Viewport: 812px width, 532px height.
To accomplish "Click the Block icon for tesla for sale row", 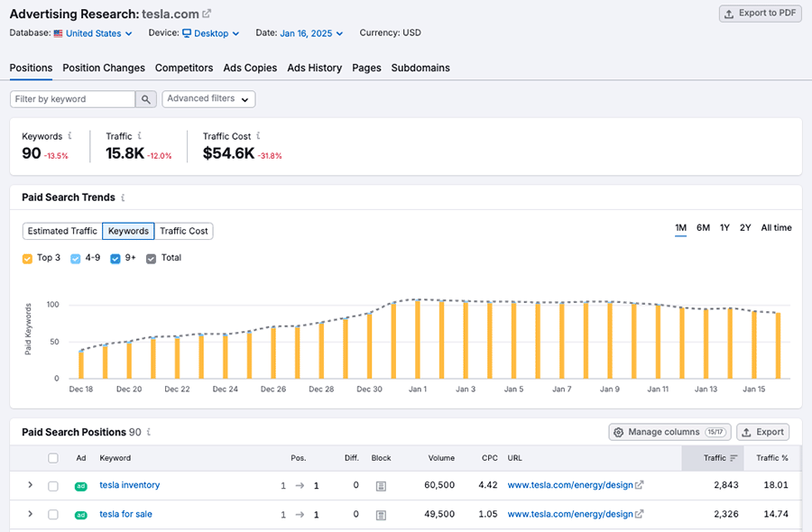I will point(380,514).
